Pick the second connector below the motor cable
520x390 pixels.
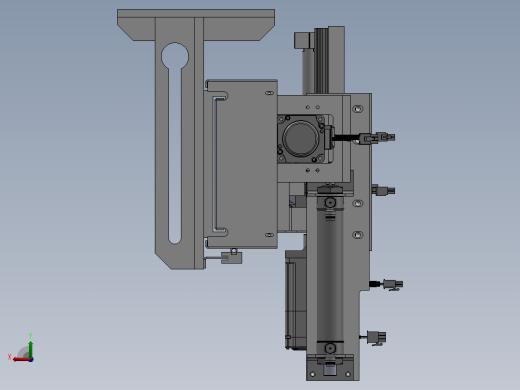pyautogui.click(x=383, y=191)
